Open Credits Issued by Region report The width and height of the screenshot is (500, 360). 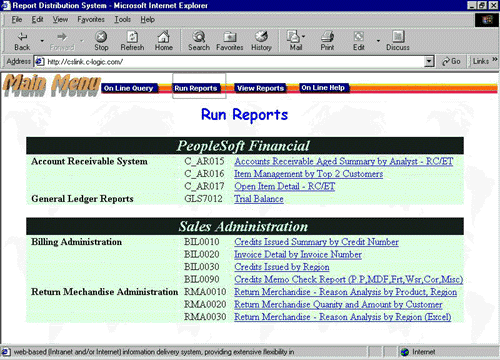click(x=282, y=267)
